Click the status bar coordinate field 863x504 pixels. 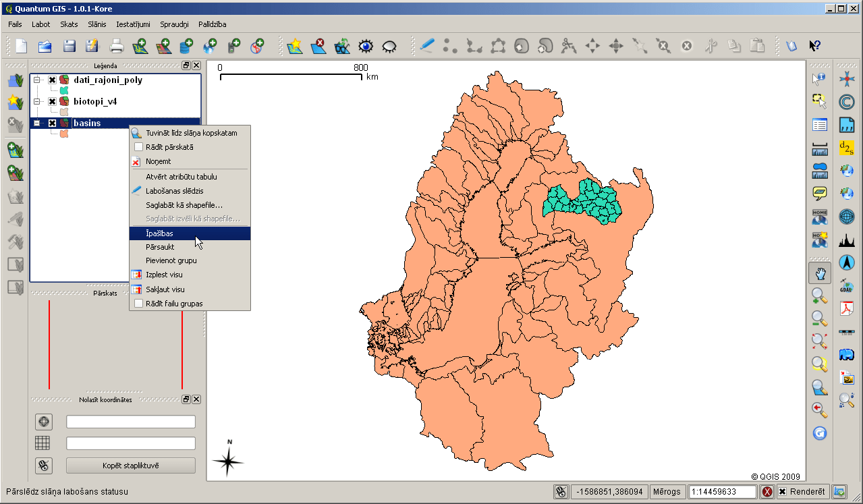coord(609,492)
